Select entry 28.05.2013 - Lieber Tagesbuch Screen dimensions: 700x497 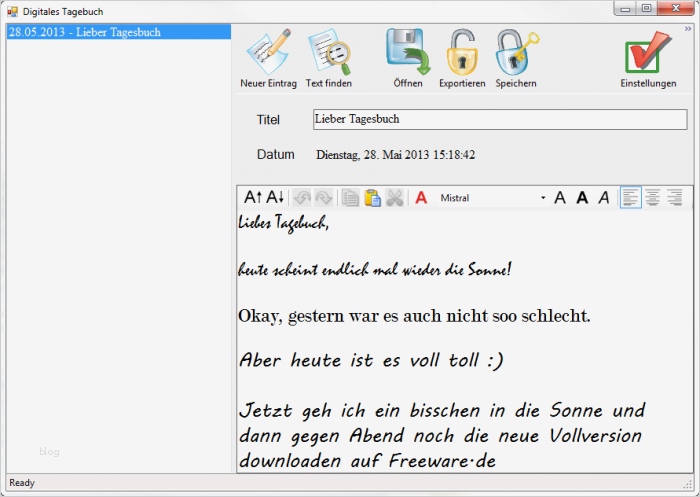[x=119, y=32]
